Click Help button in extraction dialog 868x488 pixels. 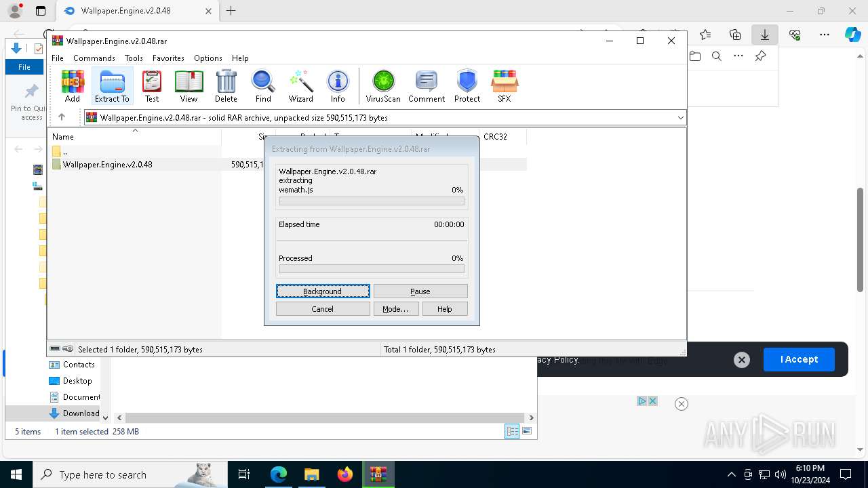[445, 309]
